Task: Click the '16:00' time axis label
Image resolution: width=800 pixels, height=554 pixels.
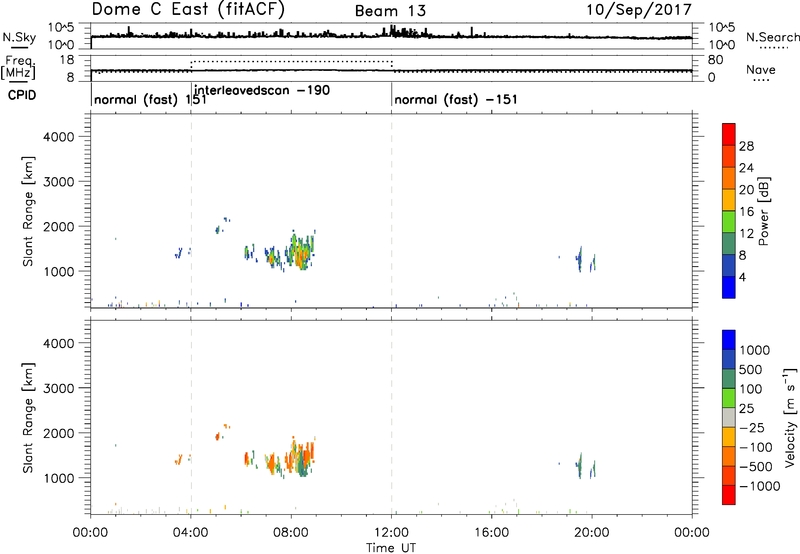Action: point(491,533)
